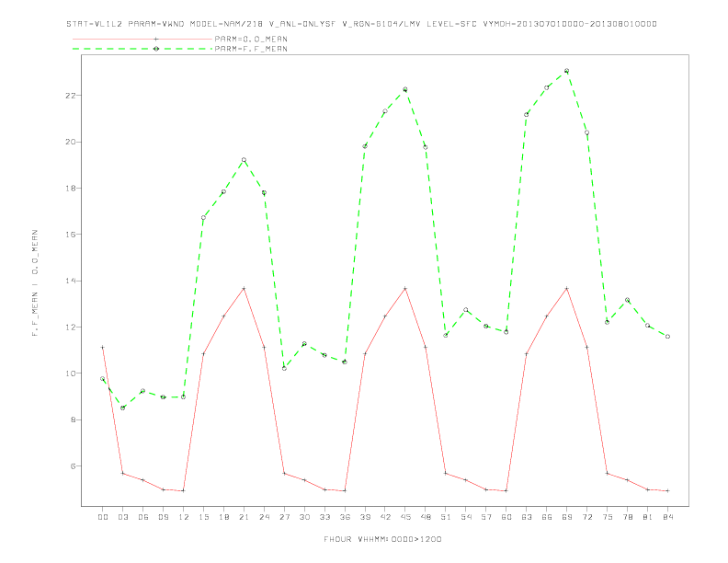Click the green F.F_MEAN point at hour 39
The image size is (728, 563).
tap(365, 146)
